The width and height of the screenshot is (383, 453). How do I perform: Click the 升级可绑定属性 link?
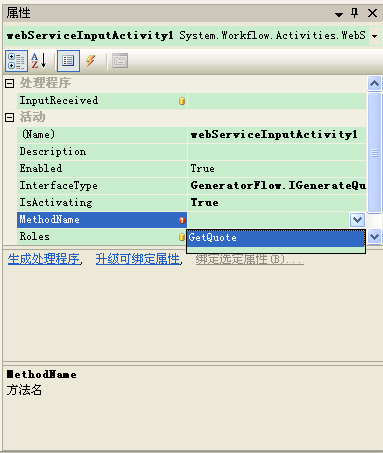click(x=138, y=259)
